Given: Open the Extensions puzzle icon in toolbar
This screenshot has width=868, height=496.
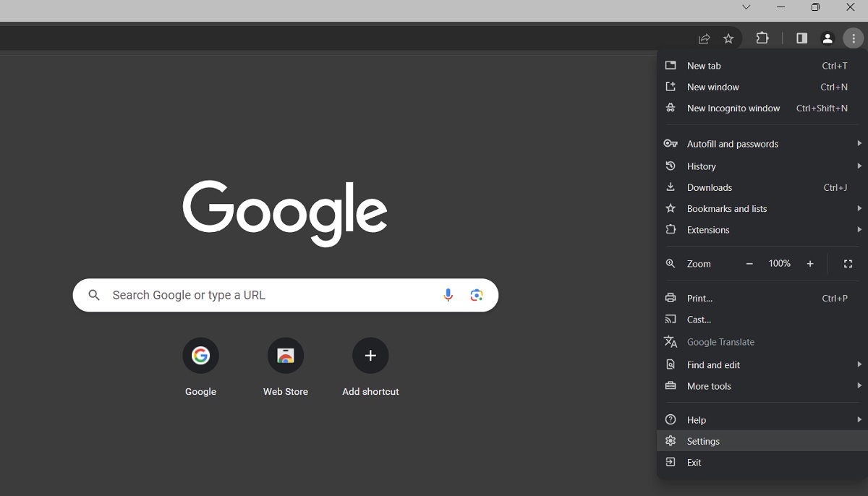Looking at the screenshot, I should pos(762,38).
